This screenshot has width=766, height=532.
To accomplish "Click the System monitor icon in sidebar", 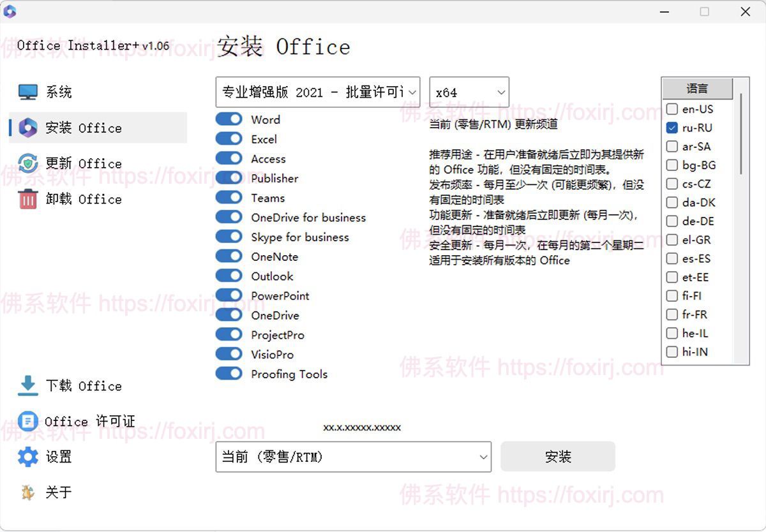I will [x=28, y=92].
